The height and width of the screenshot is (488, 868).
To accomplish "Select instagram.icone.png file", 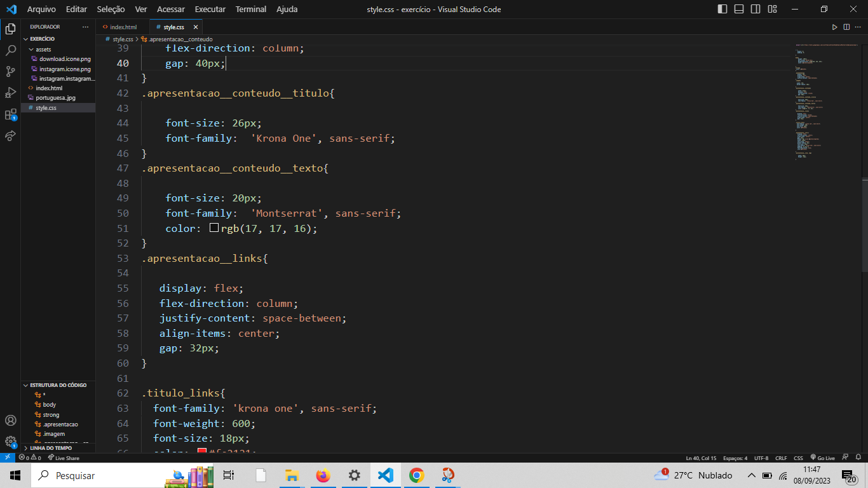I will click(x=65, y=69).
